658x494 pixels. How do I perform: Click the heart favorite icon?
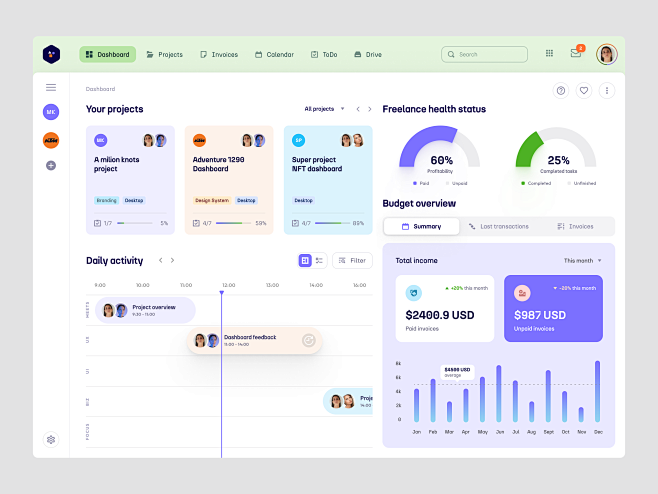coord(584,90)
